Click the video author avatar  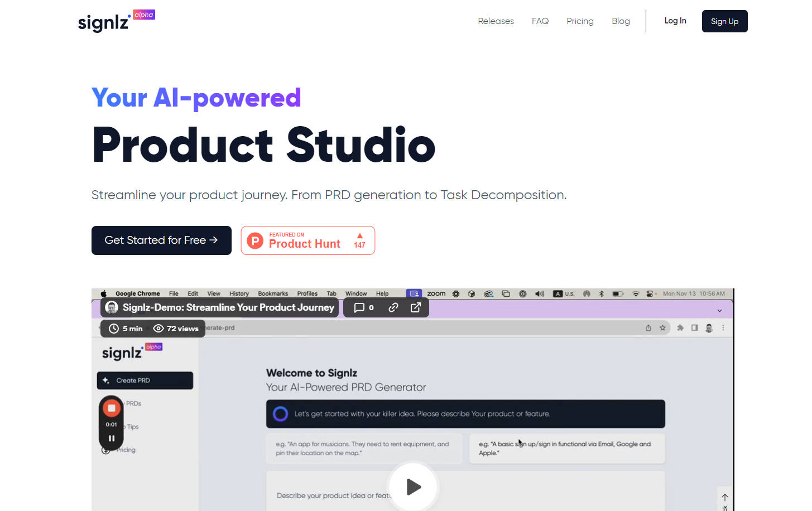click(112, 308)
